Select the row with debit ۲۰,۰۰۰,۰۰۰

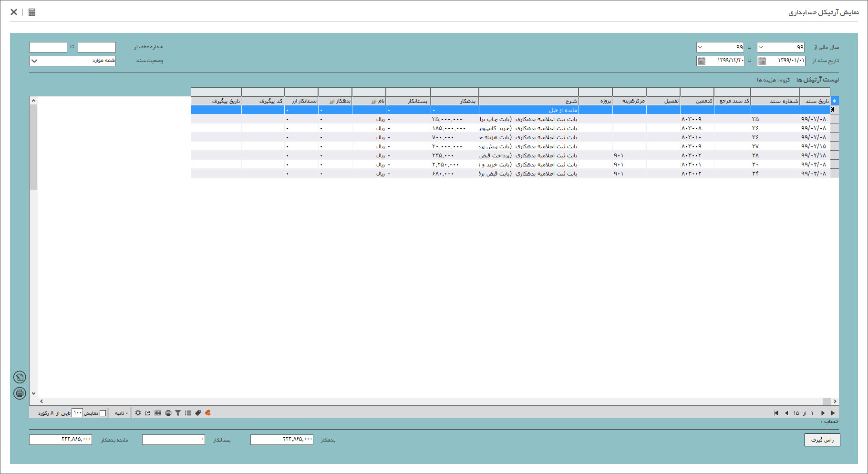pyautogui.click(x=511, y=146)
